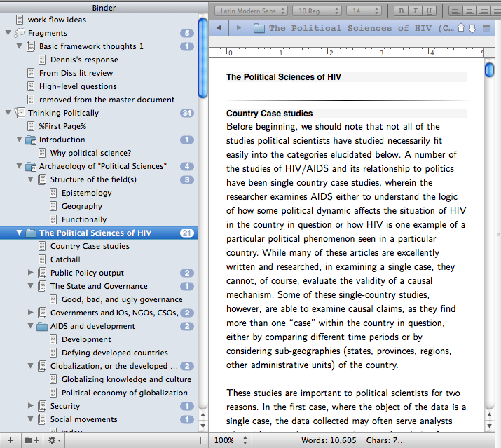Expand Governments and IOs, NGOs, CSOs item

[x=31, y=313]
